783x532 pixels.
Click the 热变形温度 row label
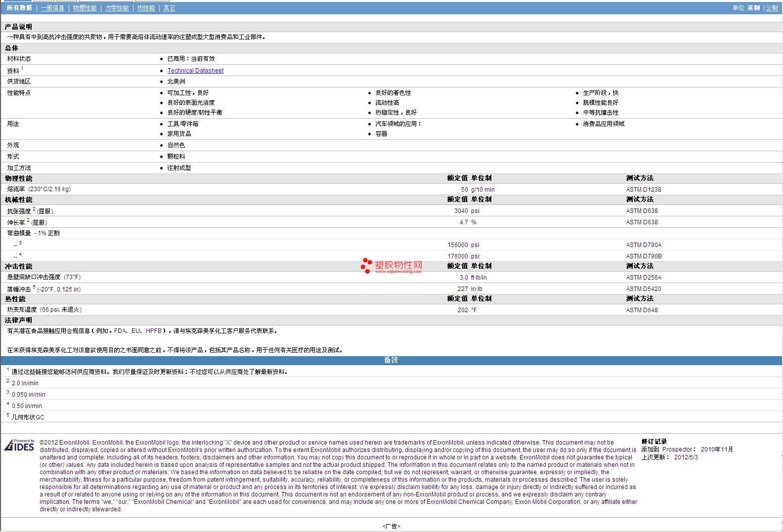[x=44, y=310]
